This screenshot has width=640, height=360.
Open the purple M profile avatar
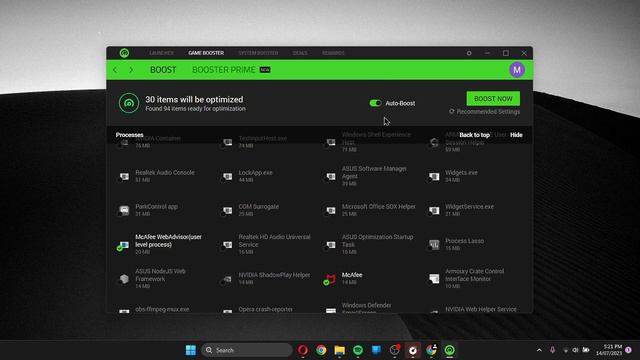(517, 70)
